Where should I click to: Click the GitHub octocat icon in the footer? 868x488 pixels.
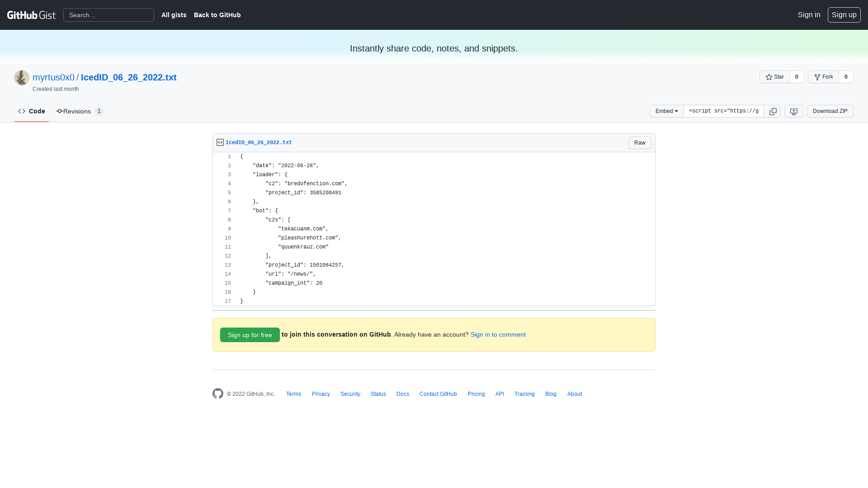[x=217, y=394]
